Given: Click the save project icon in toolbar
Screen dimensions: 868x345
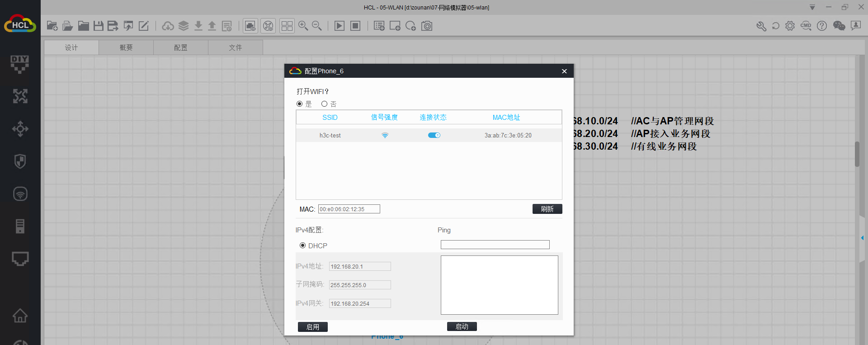Looking at the screenshot, I should point(98,26).
